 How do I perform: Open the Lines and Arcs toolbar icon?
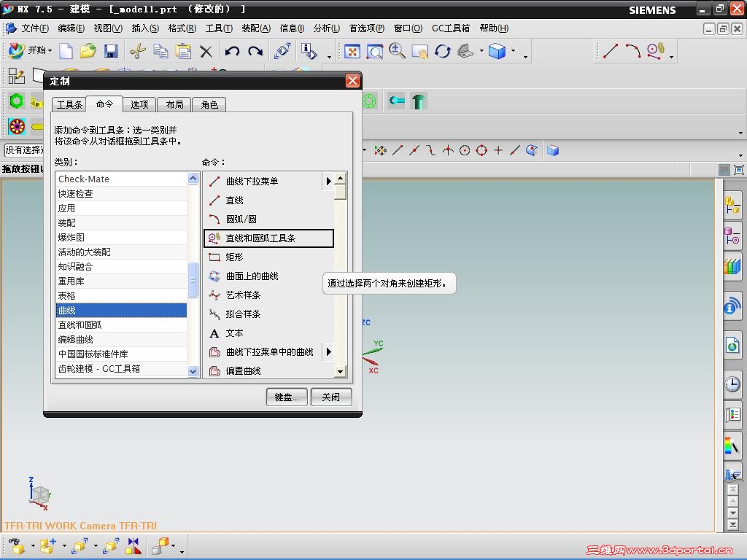pos(656,51)
